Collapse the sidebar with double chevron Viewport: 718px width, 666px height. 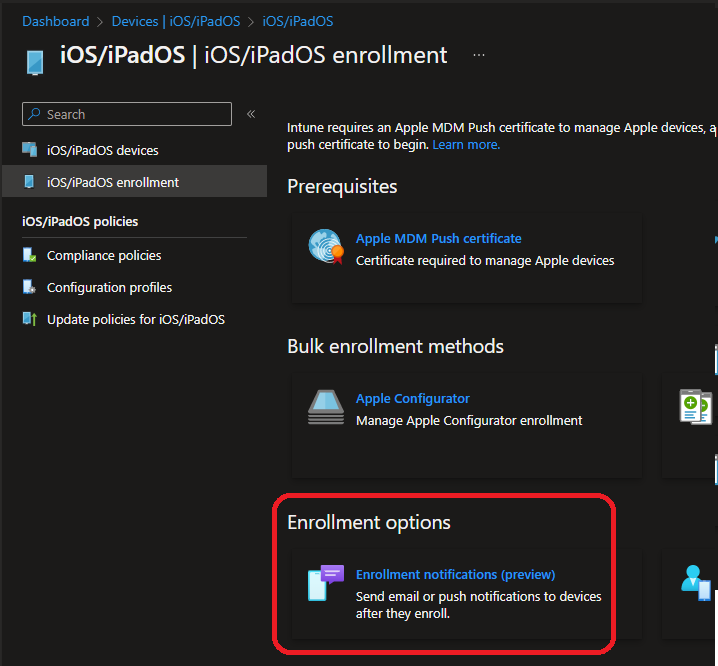(251, 114)
